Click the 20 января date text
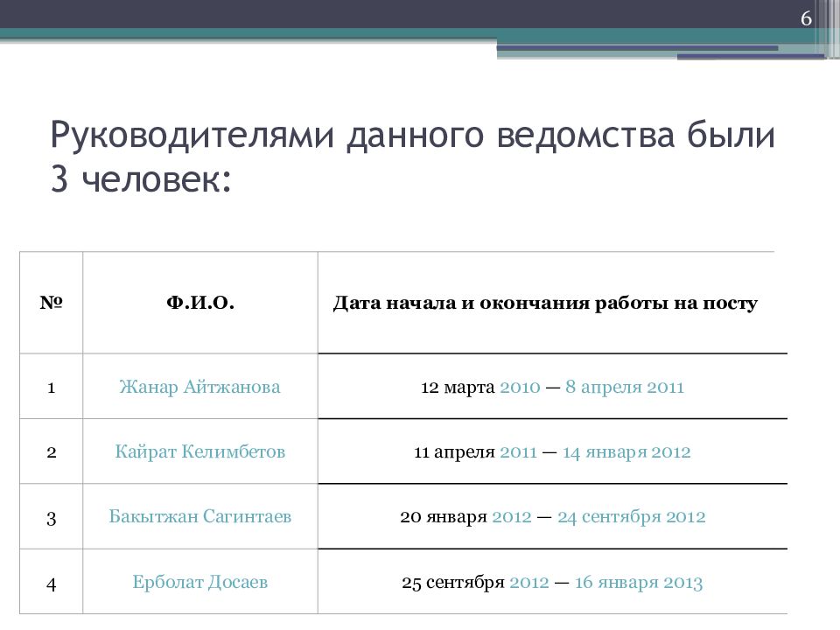The width and height of the screenshot is (840, 630). [444, 517]
